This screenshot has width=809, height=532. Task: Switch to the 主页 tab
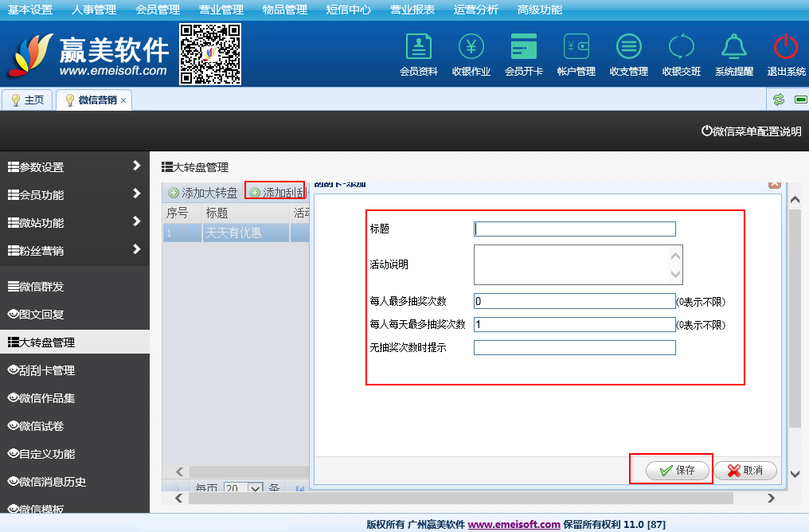28,100
